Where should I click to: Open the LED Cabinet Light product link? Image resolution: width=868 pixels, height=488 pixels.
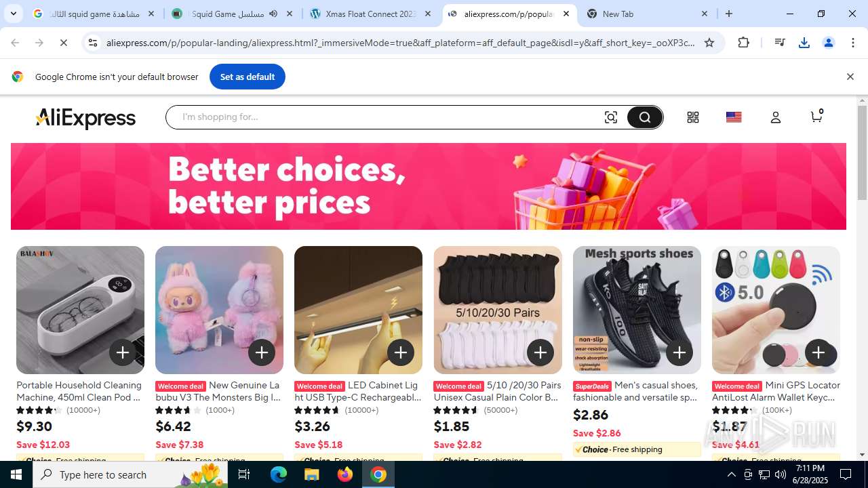(x=357, y=391)
